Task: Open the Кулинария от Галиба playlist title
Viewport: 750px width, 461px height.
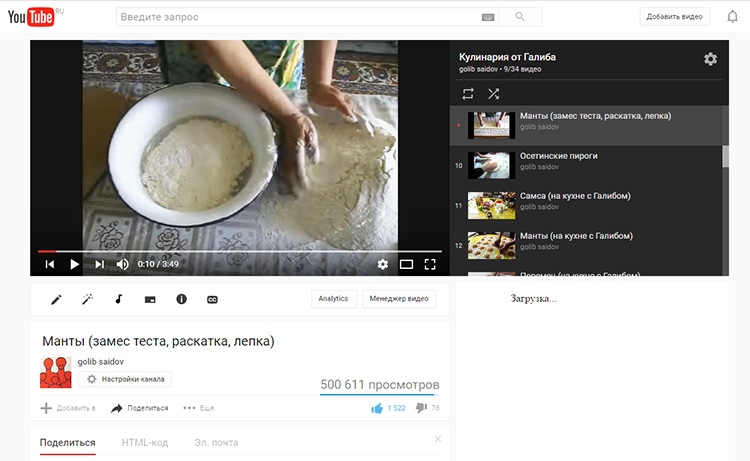Action: pos(507,57)
